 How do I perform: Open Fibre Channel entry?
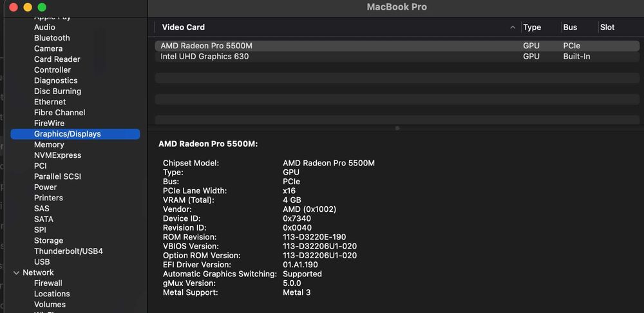(59, 113)
